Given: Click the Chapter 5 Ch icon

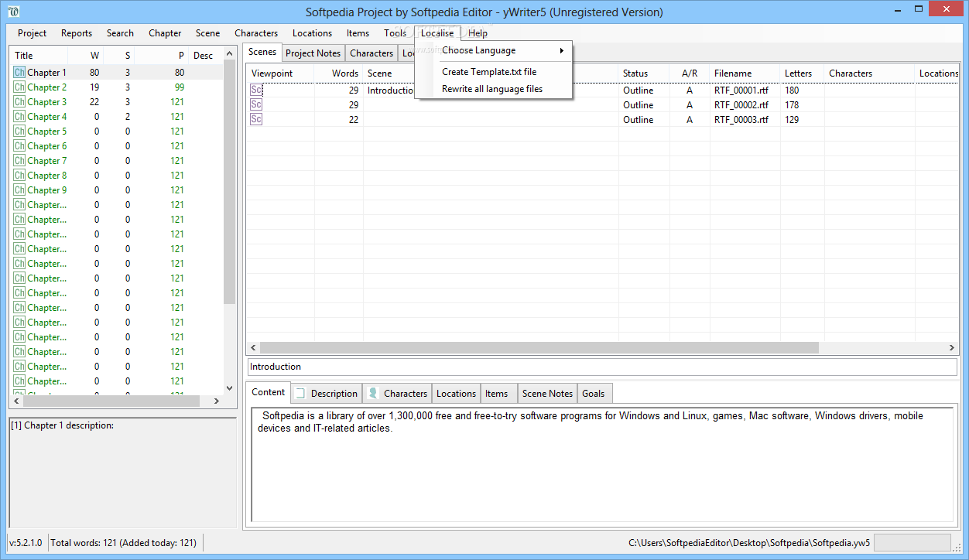Looking at the screenshot, I should pyautogui.click(x=19, y=131).
